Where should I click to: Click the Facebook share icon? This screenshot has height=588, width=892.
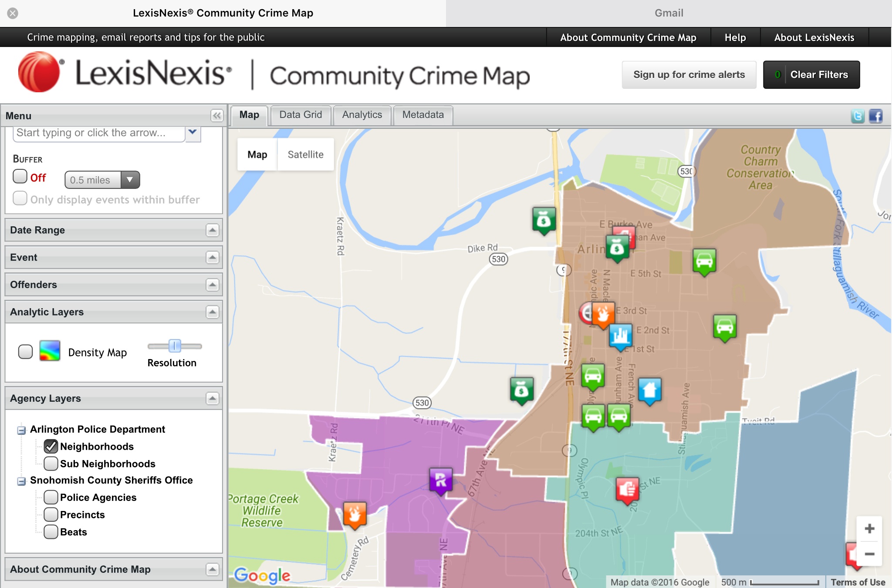pyautogui.click(x=875, y=116)
